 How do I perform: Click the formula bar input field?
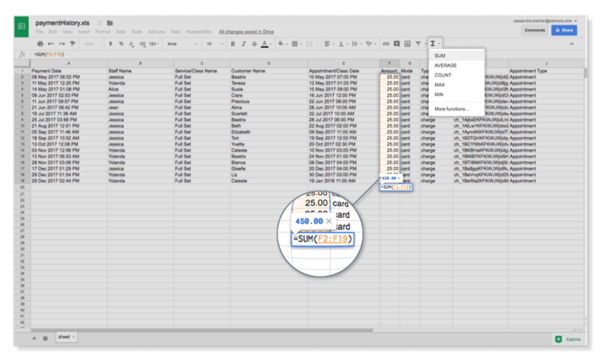click(x=306, y=54)
